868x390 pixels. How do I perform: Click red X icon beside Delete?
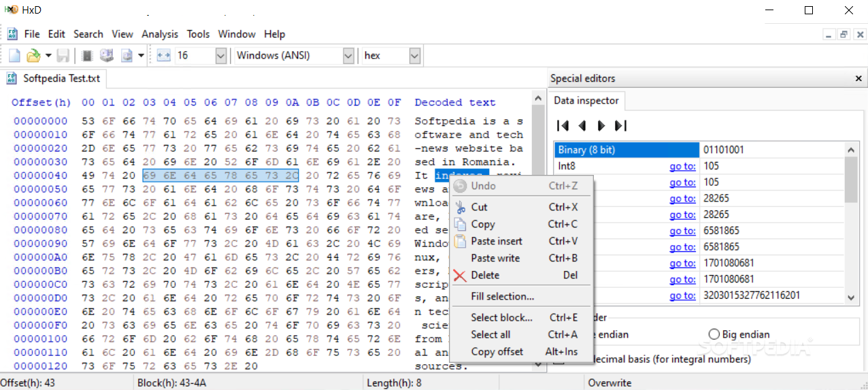pos(460,275)
